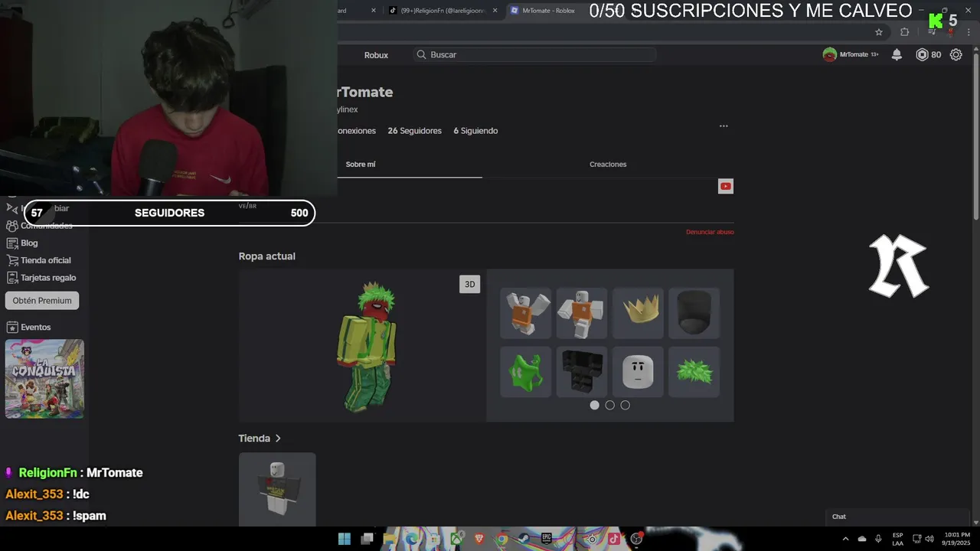
Task: Close the ReligionFn TikTok browser tab
Action: click(495, 11)
